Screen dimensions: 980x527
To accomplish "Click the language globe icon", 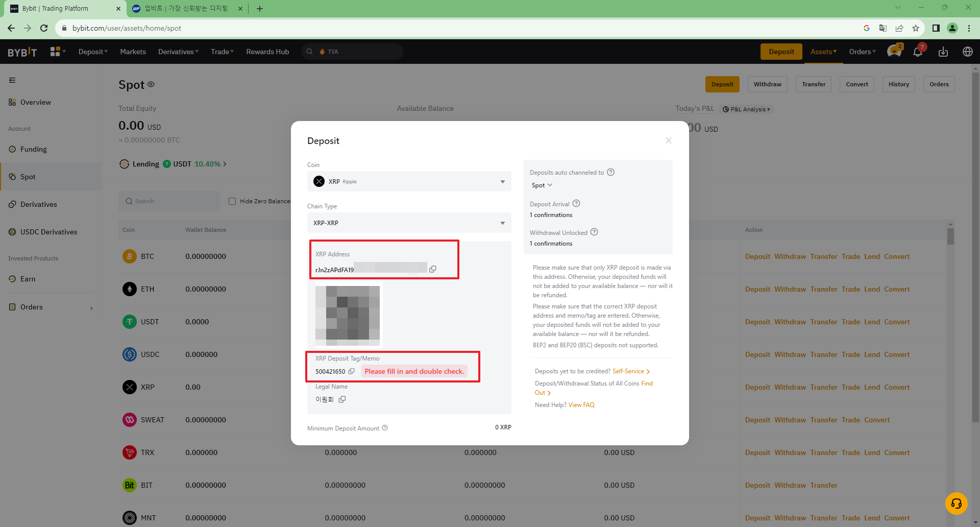I will click(967, 52).
